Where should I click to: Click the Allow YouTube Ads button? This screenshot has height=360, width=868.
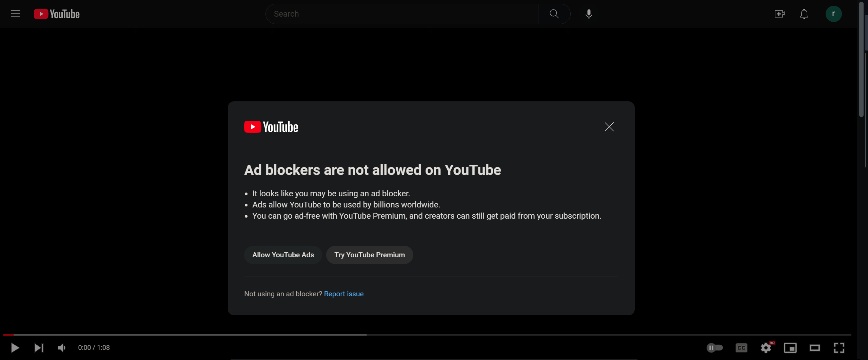coord(283,255)
